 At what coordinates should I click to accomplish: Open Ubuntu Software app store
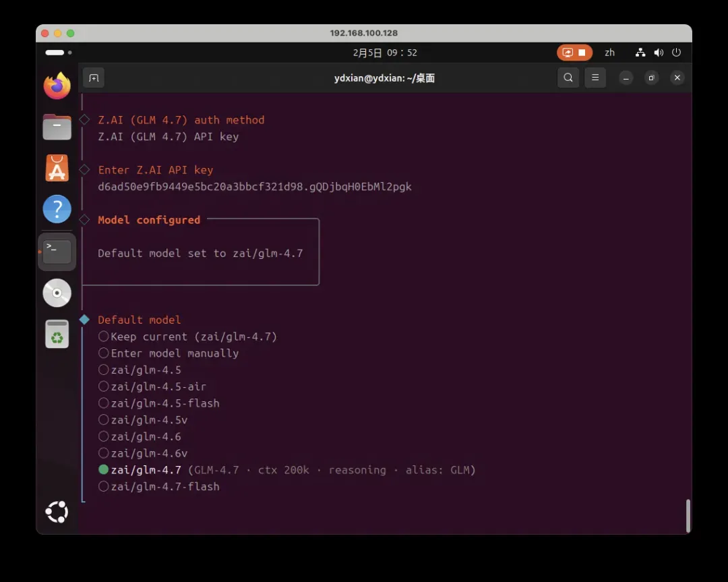(x=57, y=168)
